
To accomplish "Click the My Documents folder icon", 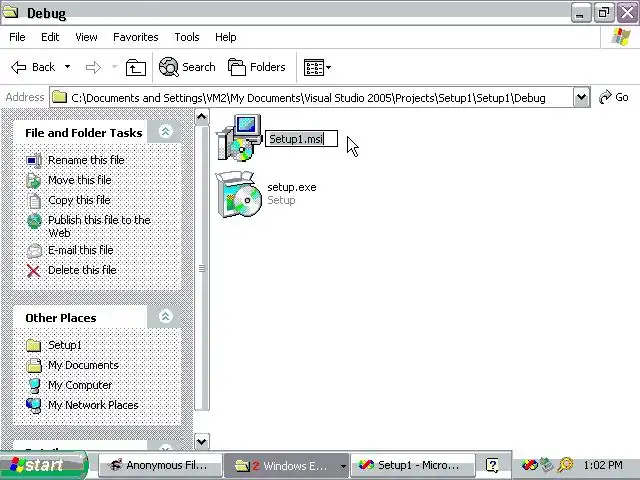I will (34, 365).
